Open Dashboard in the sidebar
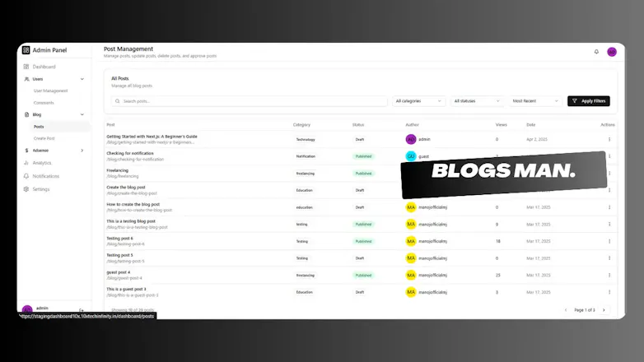Viewport: 644px width, 362px height. tap(44, 67)
